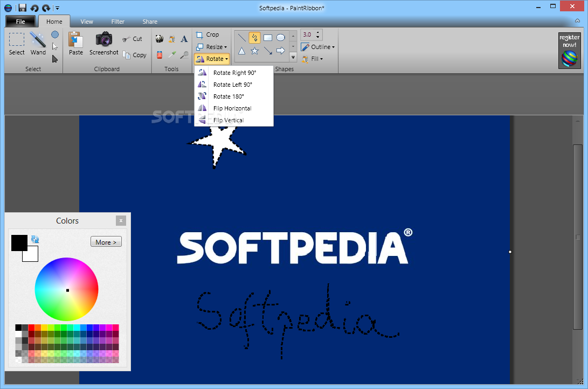Click the Save icon in title bar
588x389 pixels.
tap(22, 8)
